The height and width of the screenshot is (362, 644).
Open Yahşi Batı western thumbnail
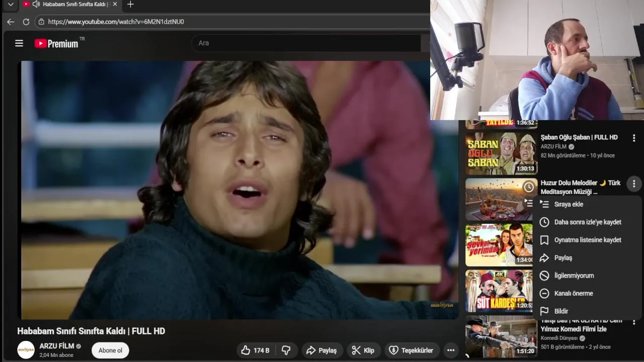(x=501, y=336)
